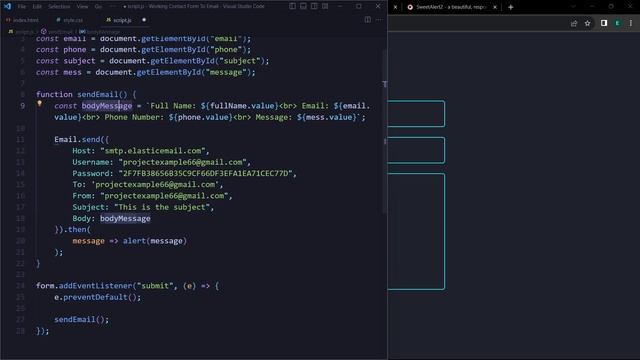Maximize the VS Code window
The image size is (640, 360).
(359, 6)
